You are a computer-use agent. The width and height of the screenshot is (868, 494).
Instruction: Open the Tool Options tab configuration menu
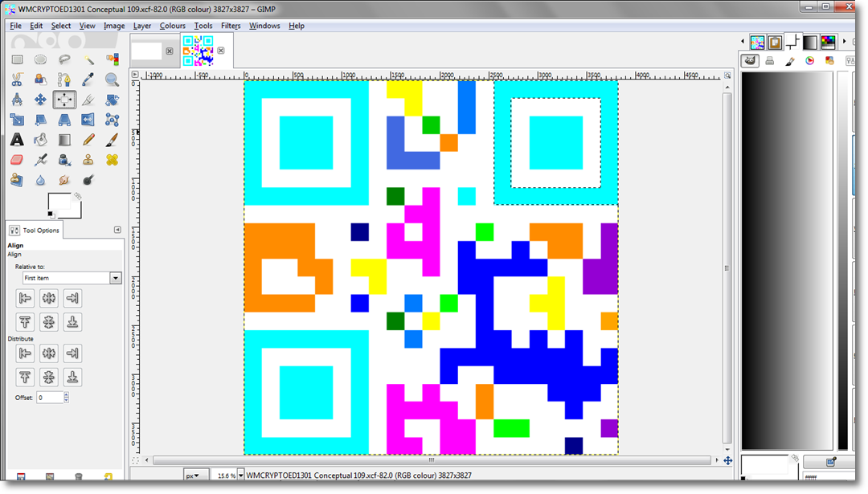pos(117,230)
